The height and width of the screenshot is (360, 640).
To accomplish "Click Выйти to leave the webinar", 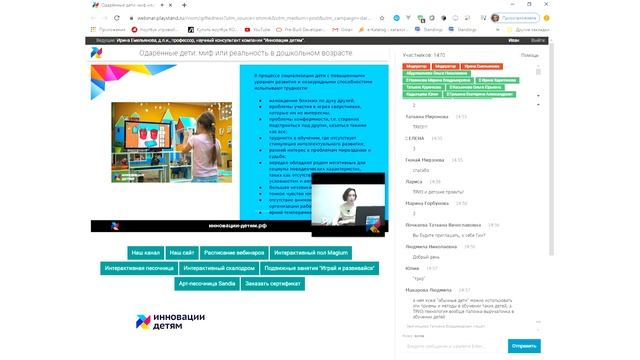I will (538, 40).
